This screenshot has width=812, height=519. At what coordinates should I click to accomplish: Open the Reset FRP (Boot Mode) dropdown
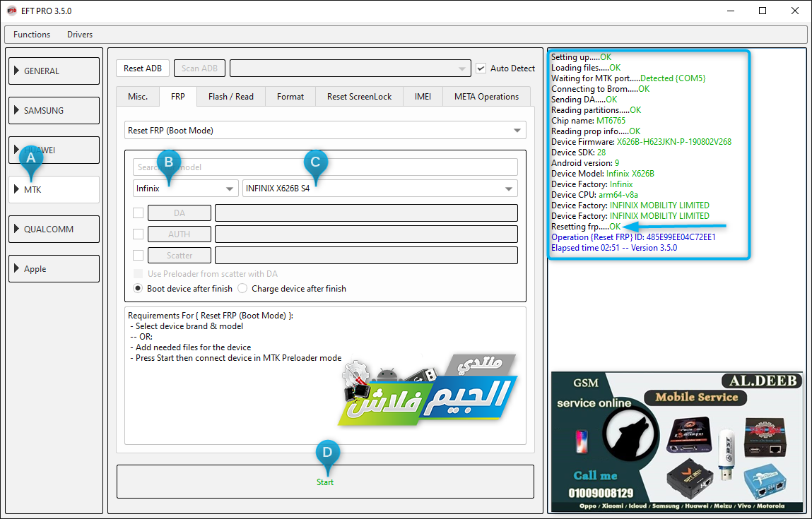[x=325, y=131]
